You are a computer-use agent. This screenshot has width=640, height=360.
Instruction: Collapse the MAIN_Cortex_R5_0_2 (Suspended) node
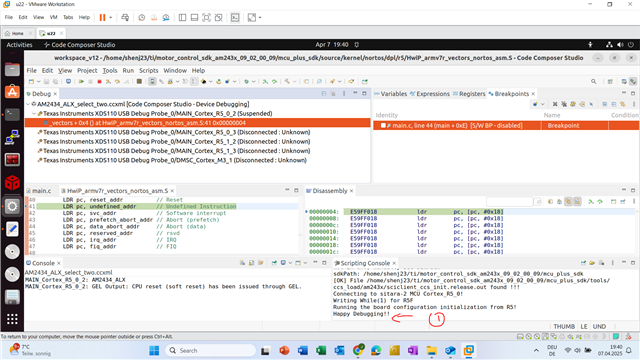pyautogui.click(x=34, y=113)
